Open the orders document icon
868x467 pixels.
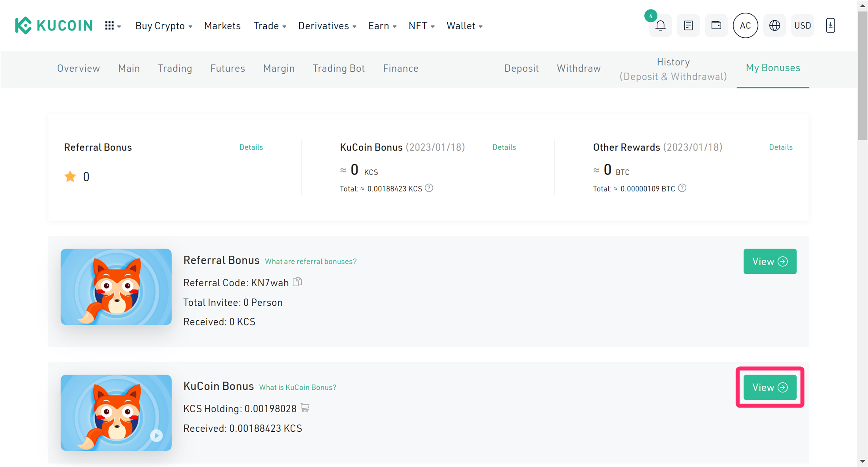688,26
